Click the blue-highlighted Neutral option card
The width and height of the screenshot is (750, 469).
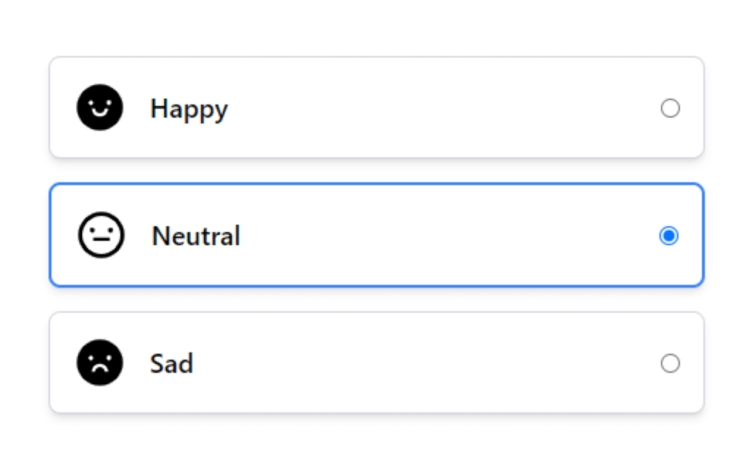376,235
